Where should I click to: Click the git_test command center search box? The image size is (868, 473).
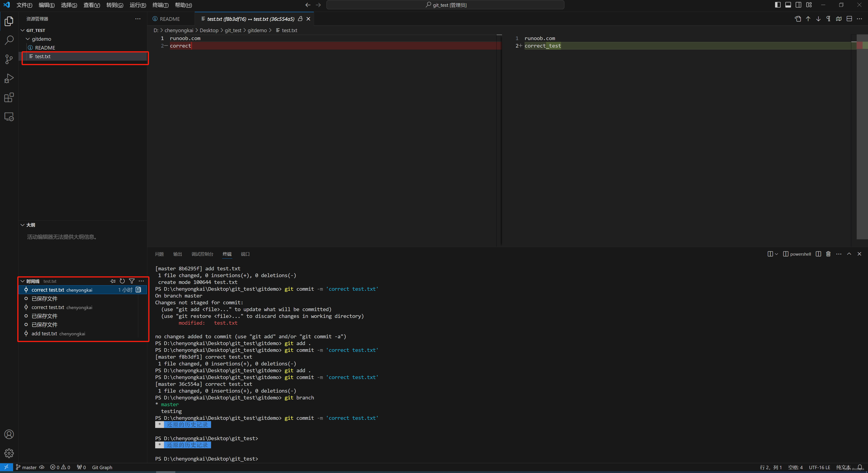pos(445,5)
